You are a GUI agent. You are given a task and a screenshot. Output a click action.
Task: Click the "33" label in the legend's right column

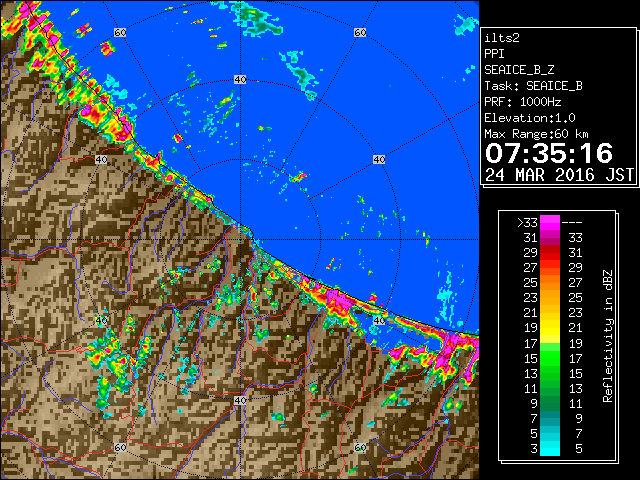point(575,238)
